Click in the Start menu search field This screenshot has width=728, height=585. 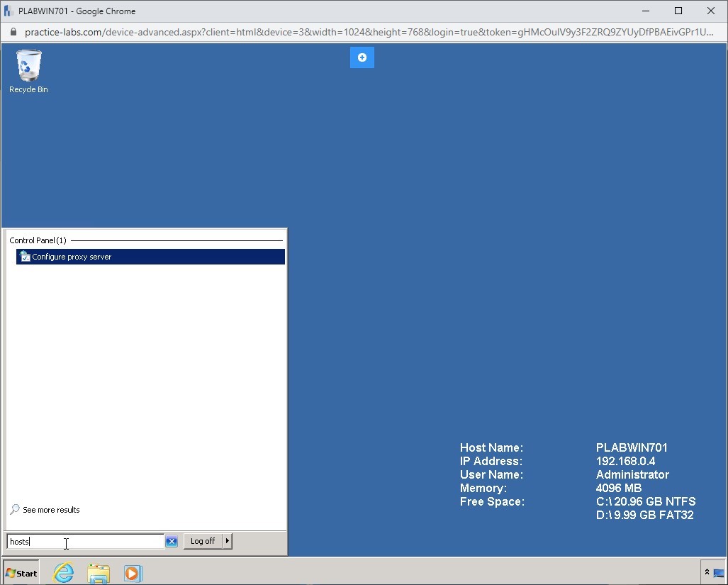(x=86, y=541)
